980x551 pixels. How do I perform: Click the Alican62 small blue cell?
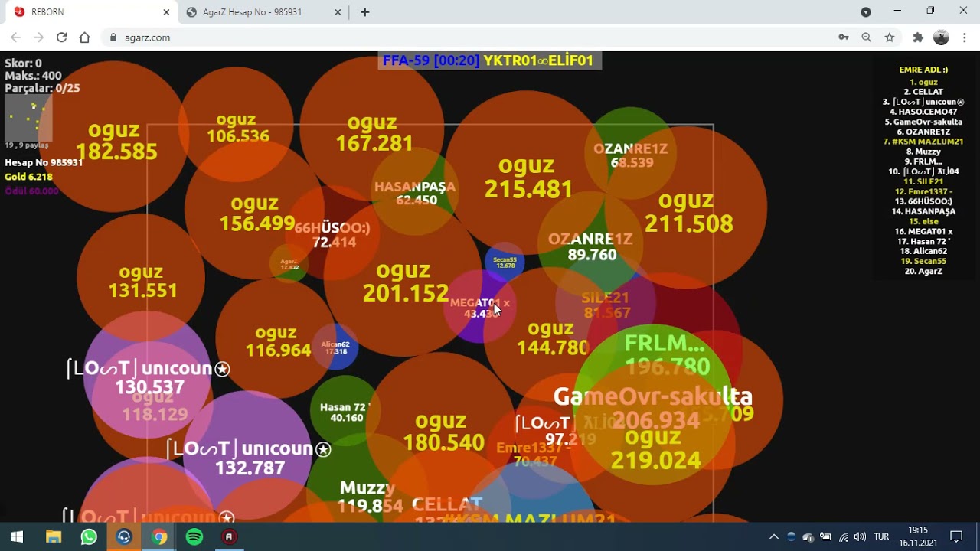pyautogui.click(x=335, y=347)
